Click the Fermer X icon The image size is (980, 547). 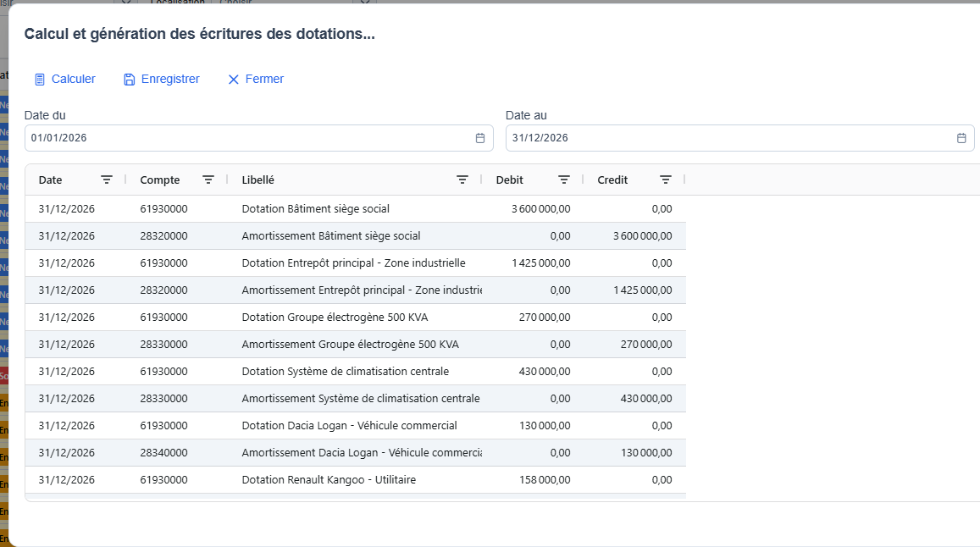click(x=234, y=80)
